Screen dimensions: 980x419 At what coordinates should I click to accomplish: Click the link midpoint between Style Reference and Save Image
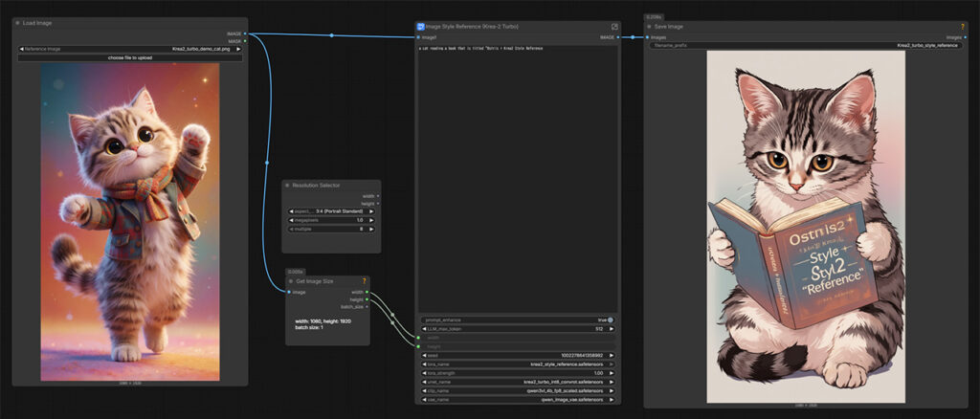point(633,37)
